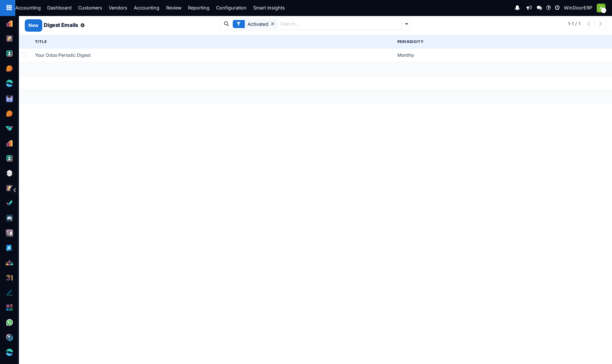This screenshot has width=612, height=364.
Task: Open the gauge dial app icon
Action: click(9, 337)
